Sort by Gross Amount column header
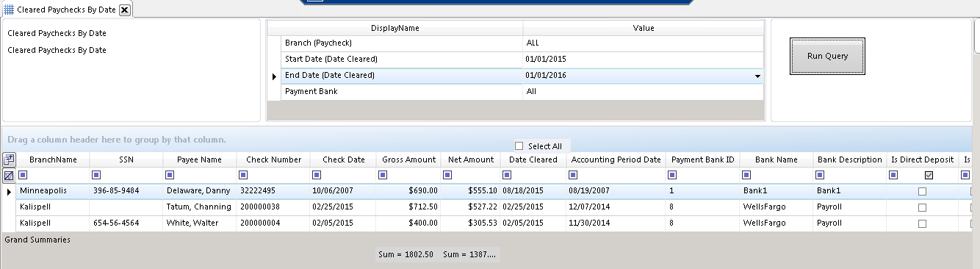 point(408,159)
